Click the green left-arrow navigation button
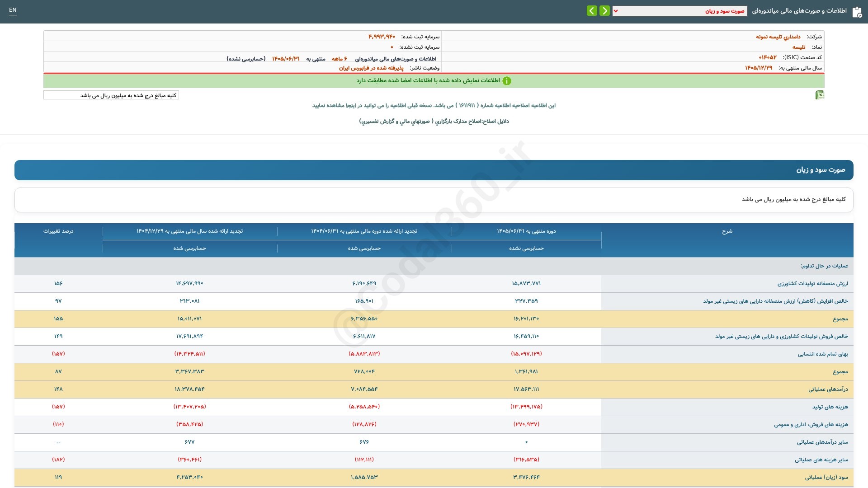Viewport: 868px width, 488px height. (x=592, y=10)
